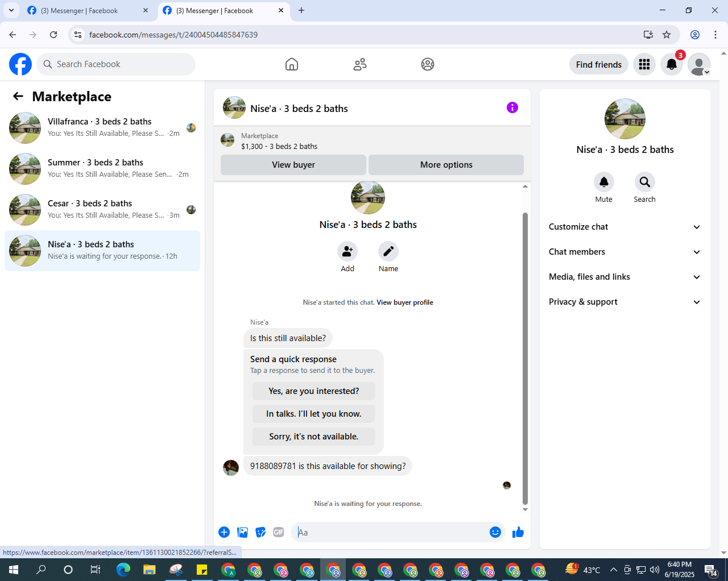
Task: Open the Facebook Home icon
Action: tap(292, 64)
